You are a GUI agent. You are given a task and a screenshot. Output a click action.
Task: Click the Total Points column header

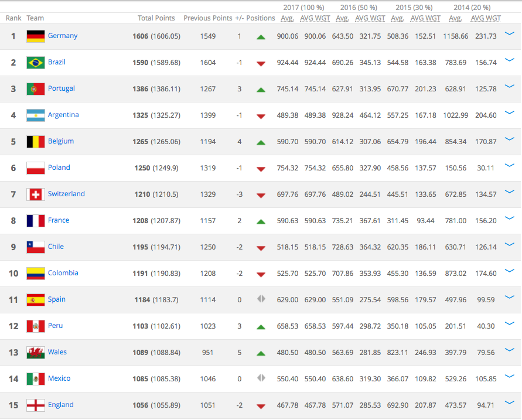(155, 18)
